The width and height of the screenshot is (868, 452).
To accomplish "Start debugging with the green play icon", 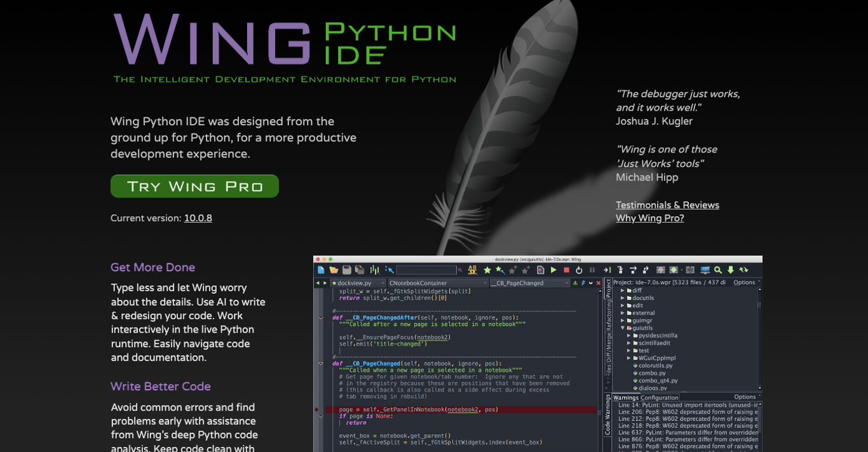I will coord(553,270).
